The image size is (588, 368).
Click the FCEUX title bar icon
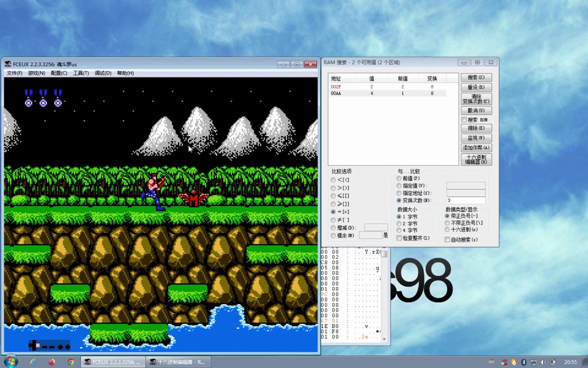coord(8,64)
